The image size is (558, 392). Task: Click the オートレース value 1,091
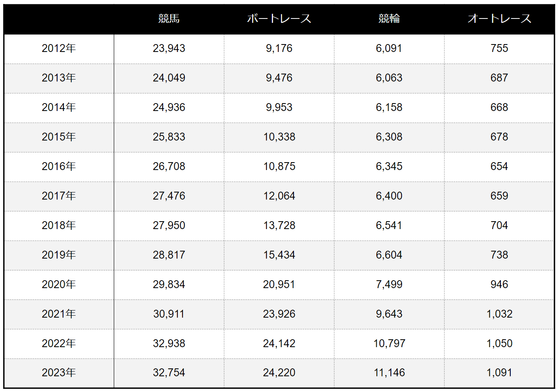(x=499, y=372)
